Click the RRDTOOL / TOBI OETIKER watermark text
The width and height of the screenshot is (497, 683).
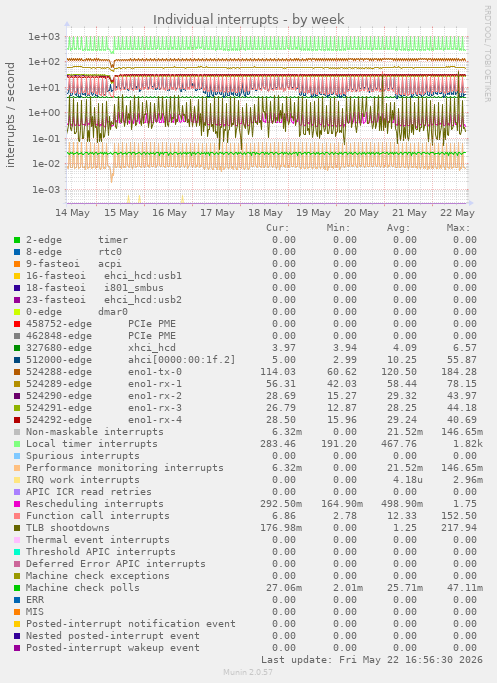click(x=487, y=54)
